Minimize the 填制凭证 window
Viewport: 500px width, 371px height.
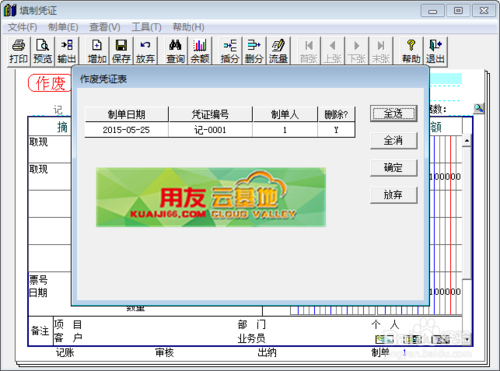coord(433,11)
